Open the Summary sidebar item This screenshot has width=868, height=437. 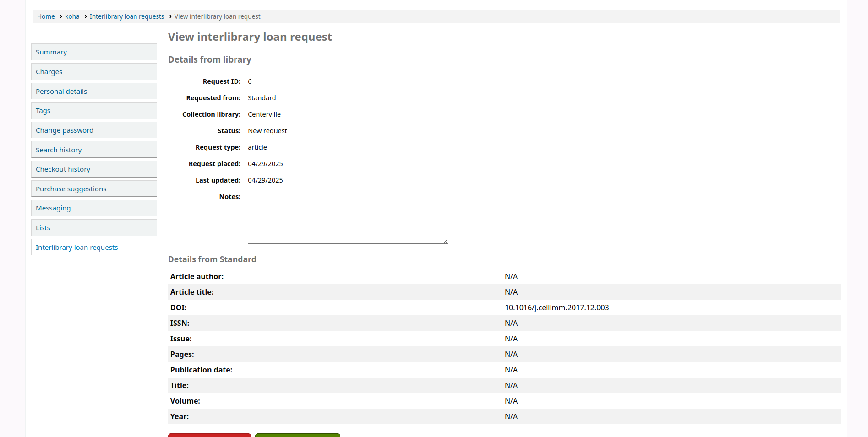pyautogui.click(x=51, y=52)
